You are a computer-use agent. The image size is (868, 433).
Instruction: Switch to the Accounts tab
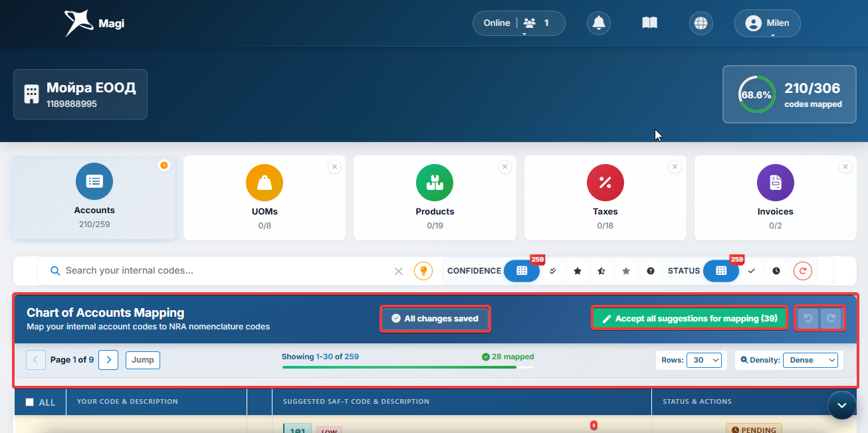coord(94,198)
